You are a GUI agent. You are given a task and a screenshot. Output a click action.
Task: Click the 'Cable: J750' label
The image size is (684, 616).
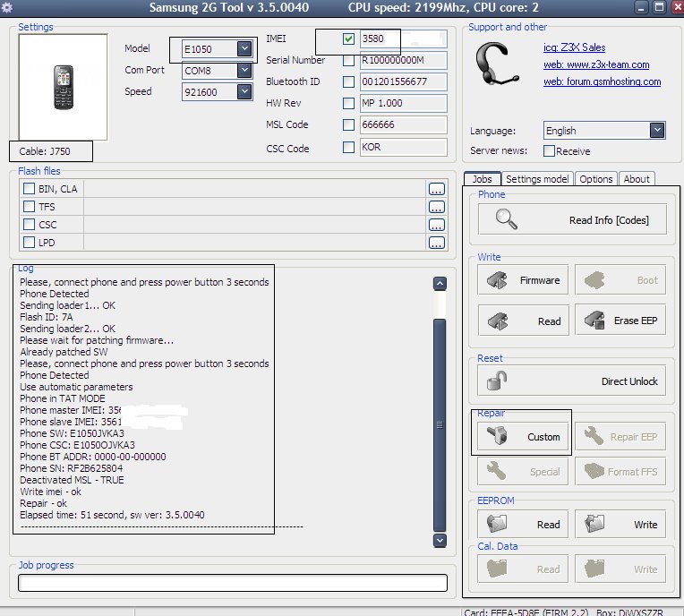[x=45, y=151]
